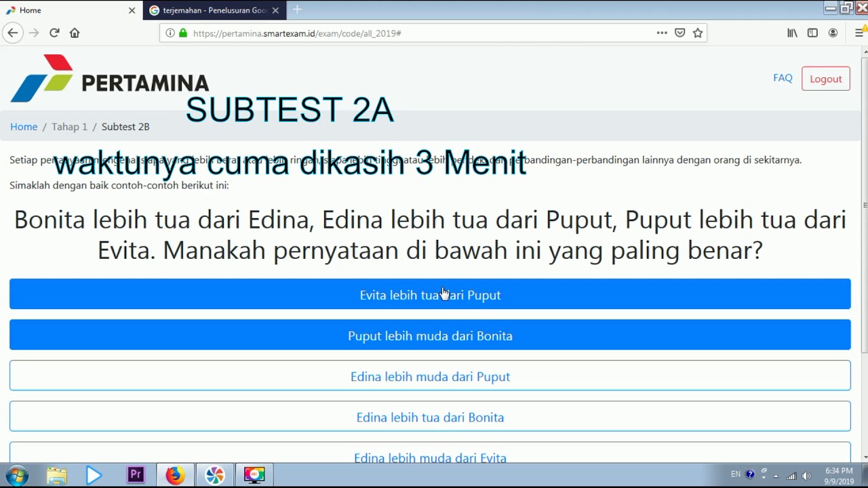868x488 pixels.
Task: Open the network status tray icon
Action: [x=791, y=475]
